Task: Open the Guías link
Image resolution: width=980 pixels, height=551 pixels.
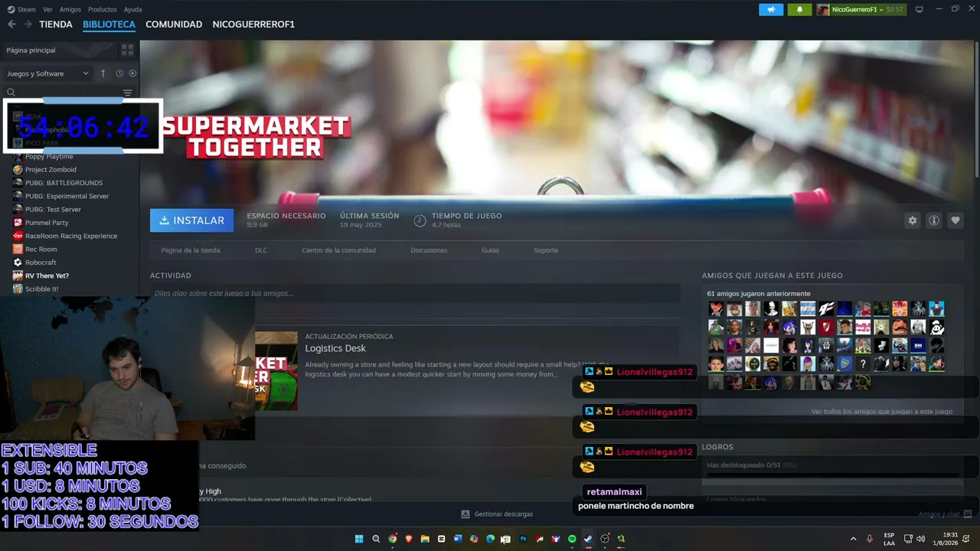Action: click(490, 250)
